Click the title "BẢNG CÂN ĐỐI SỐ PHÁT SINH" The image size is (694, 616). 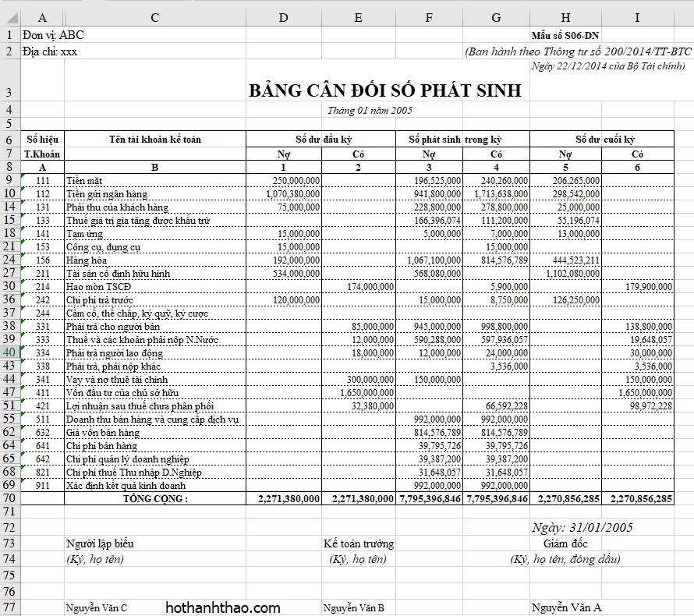[385, 90]
